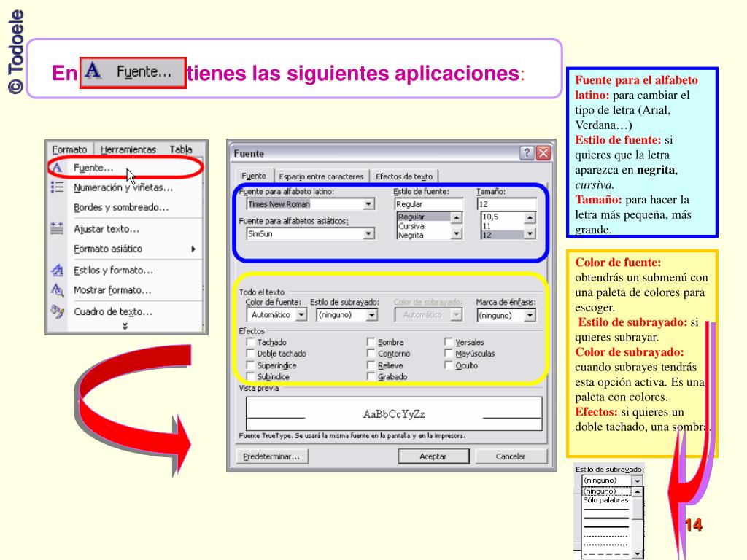Screen dimensions: 747x560
Task: Toggle the Relieve checkbox
Action: [x=371, y=365]
